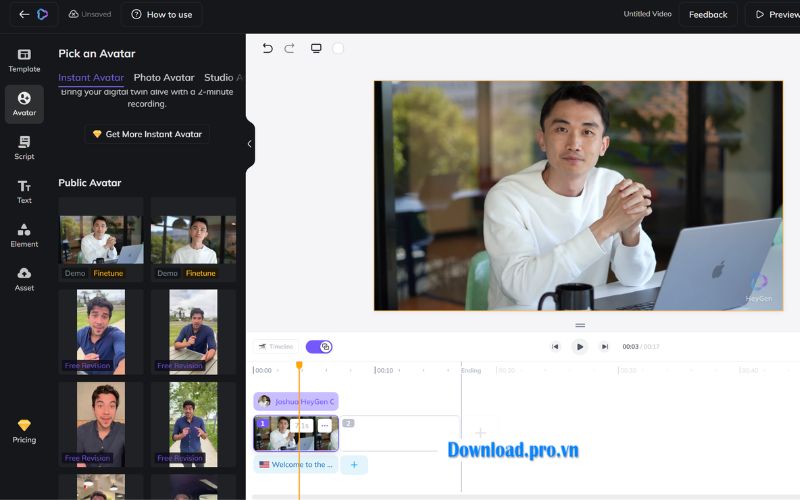Viewport: 800px width, 500px height.
Task: Open the Text sidebar panel
Action: (x=24, y=192)
